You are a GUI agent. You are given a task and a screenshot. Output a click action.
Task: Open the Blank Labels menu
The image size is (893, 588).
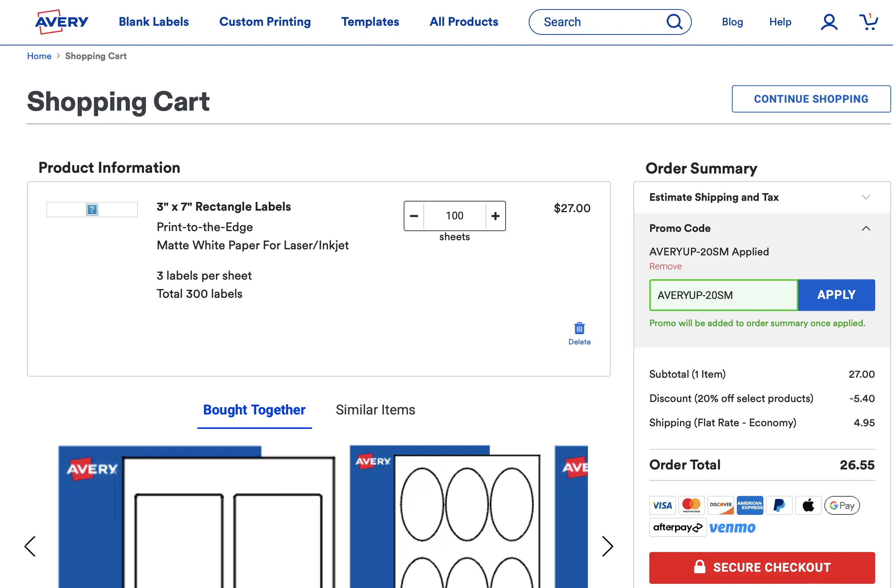pos(154,22)
